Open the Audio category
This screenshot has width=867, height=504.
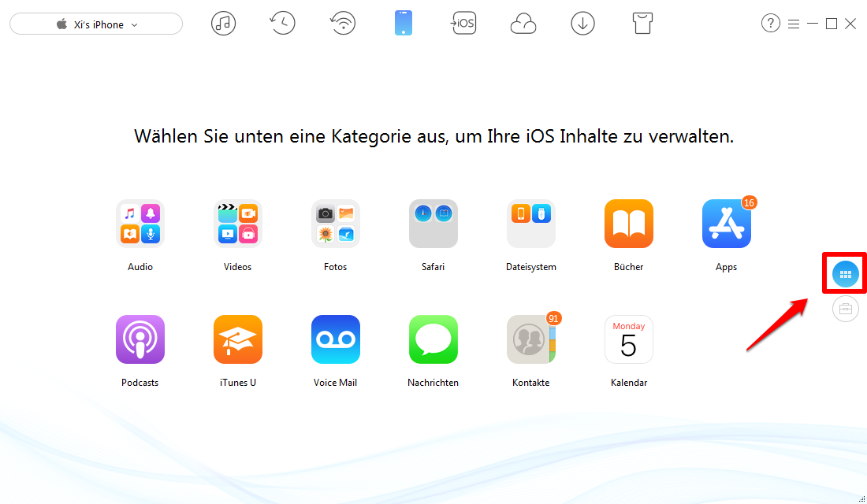click(x=140, y=224)
